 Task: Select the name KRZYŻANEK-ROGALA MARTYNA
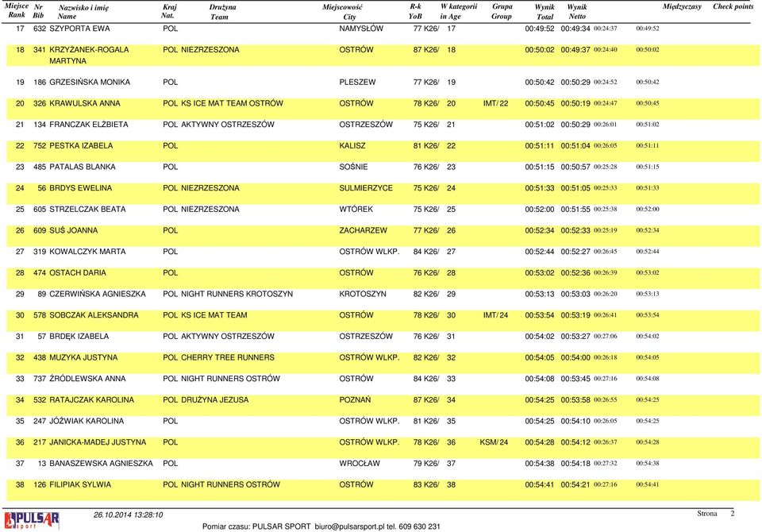90,56
